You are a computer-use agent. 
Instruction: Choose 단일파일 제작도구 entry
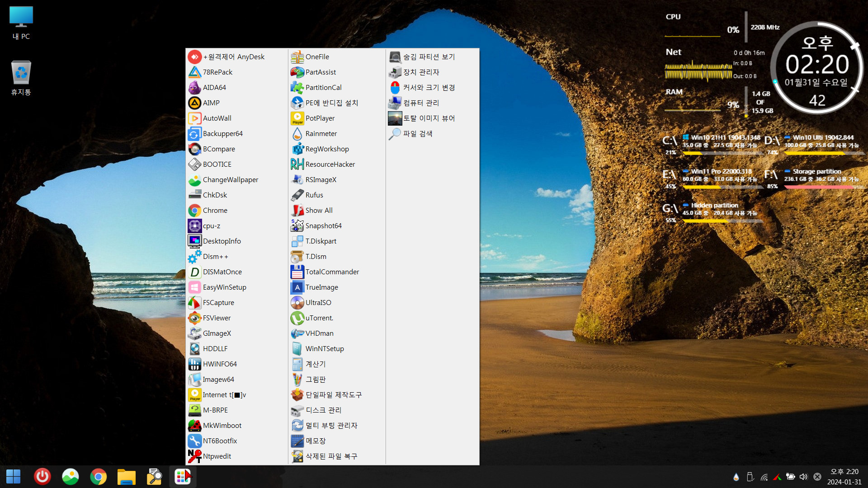coord(337,395)
